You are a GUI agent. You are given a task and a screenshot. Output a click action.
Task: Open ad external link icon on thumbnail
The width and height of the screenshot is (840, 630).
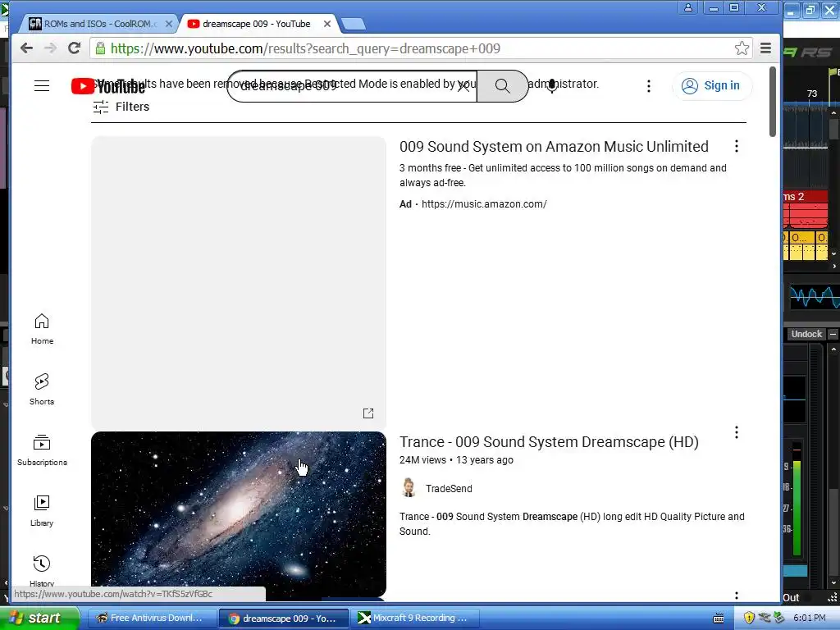[368, 413]
